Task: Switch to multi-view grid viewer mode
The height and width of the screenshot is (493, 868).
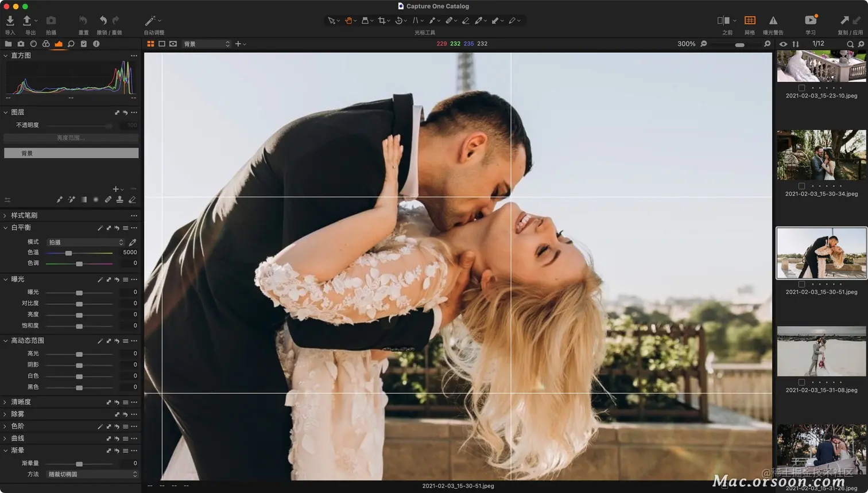Action: pyautogui.click(x=150, y=44)
